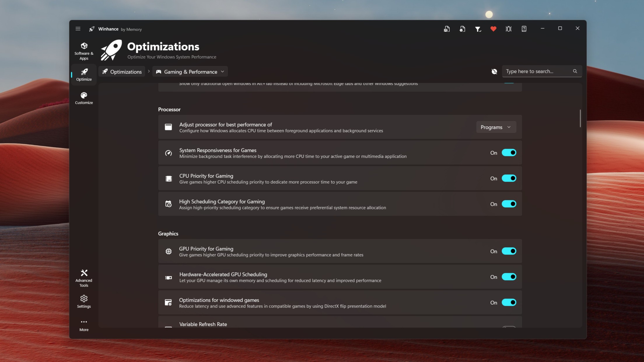This screenshot has height=362, width=644.
Task: Save current configuration using toolbar icon
Action: click(447, 29)
